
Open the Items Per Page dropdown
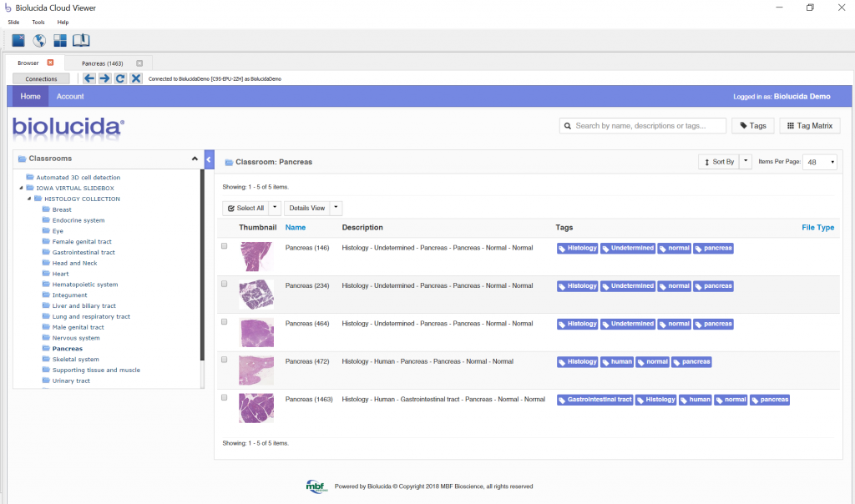point(820,162)
